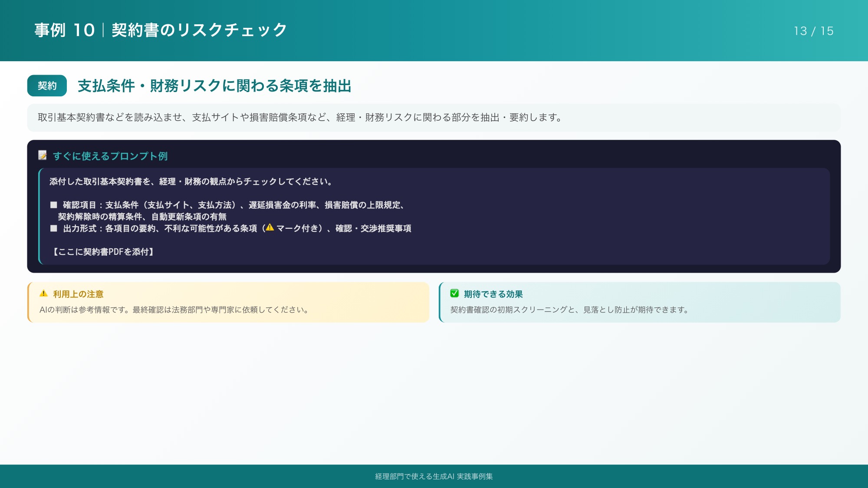
Task: Click the 期待できる効果 heading
Action: (493, 294)
